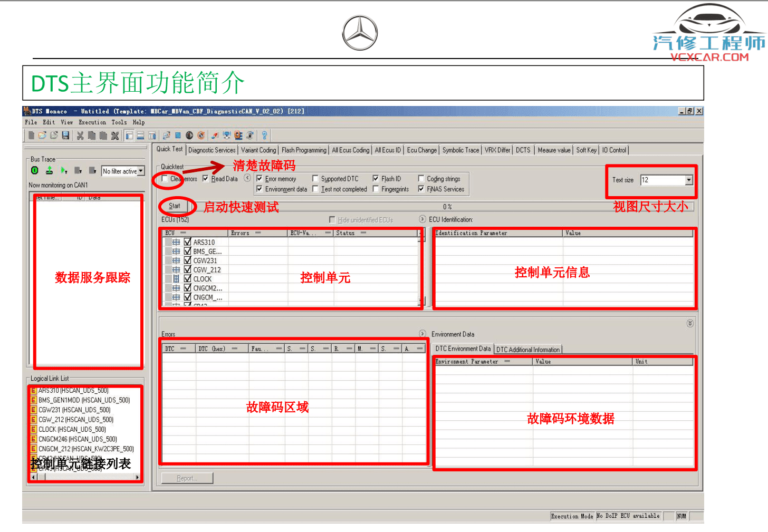The width and height of the screenshot is (768, 532).
Task: Enable the Supported DTC checkbox
Action: (x=315, y=178)
